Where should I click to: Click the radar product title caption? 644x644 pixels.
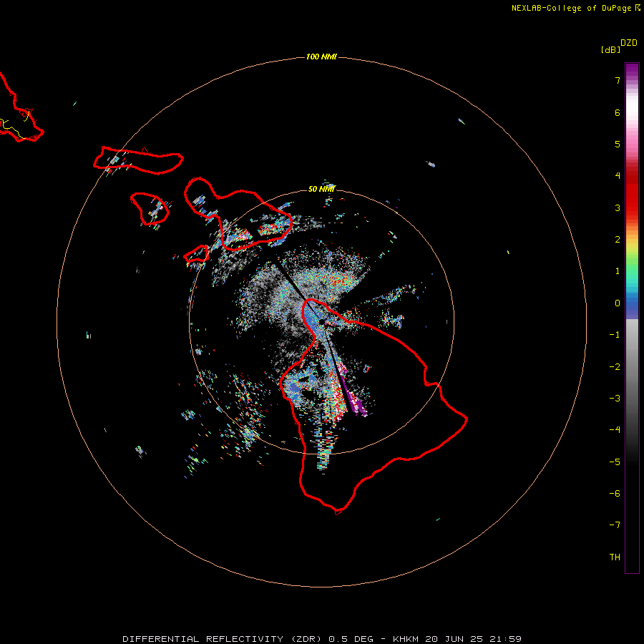click(322, 639)
